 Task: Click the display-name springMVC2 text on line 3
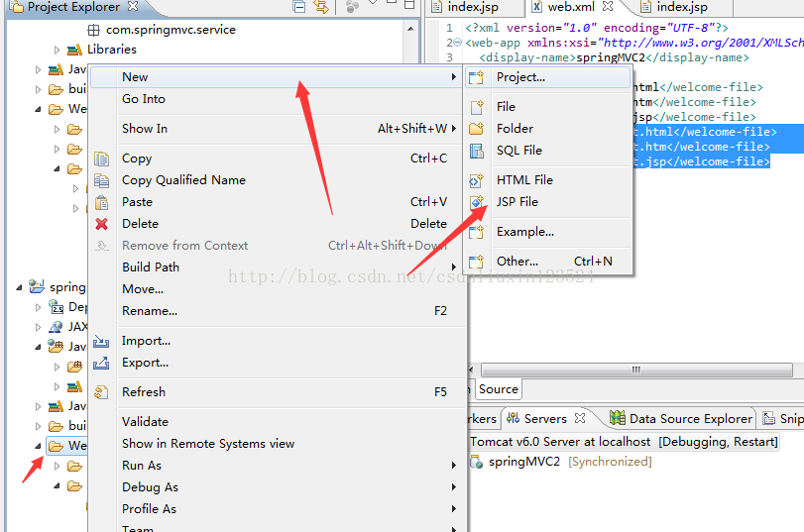pyautogui.click(x=611, y=57)
